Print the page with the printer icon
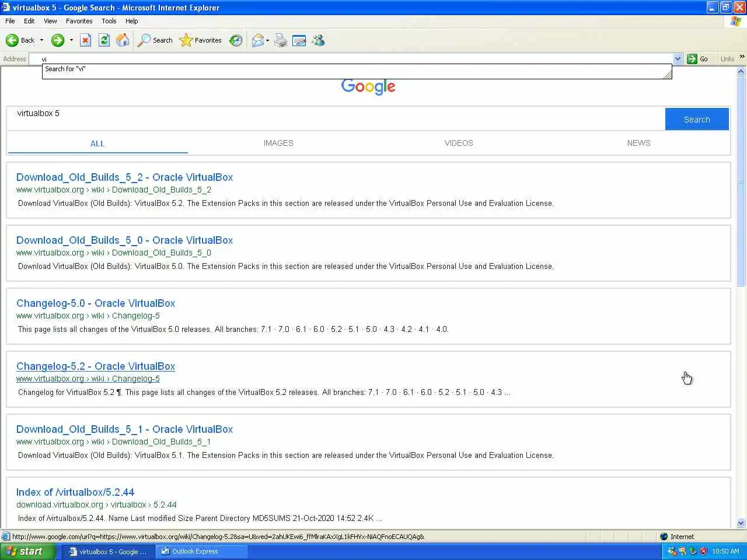Image resolution: width=747 pixels, height=560 pixels. point(281,40)
